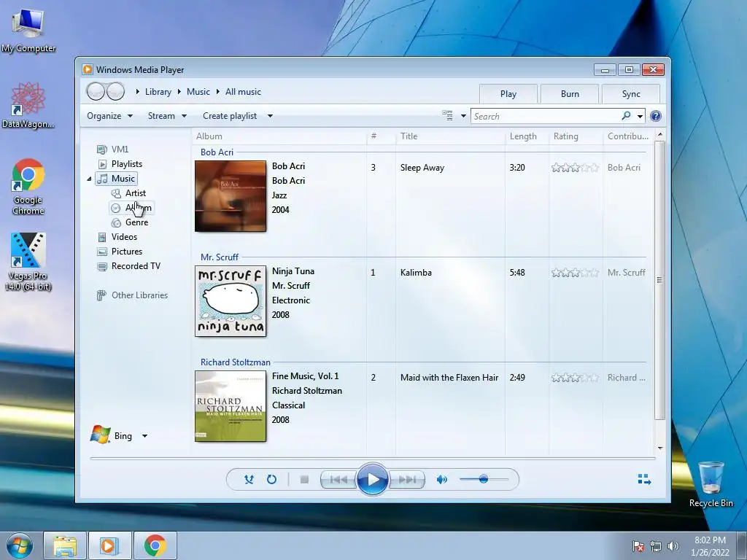The height and width of the screenshot is (560, 747).
Task: Switch to the Play tab
Action: click(x=508, y=94)
